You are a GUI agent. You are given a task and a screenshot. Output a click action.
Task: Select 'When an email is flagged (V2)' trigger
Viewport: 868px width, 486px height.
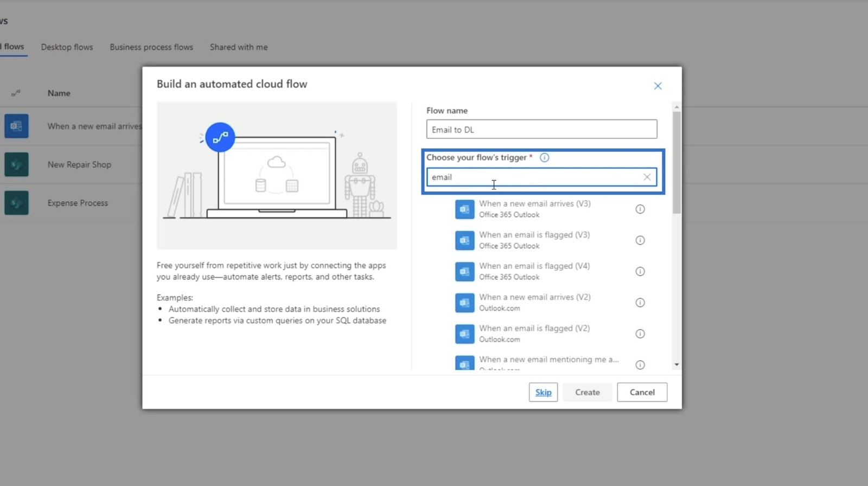tap(550, 334)
